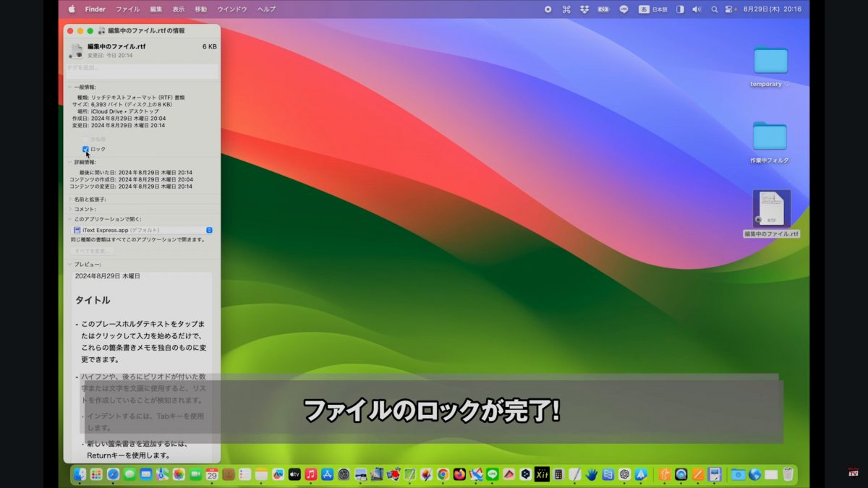Expand the コメント section
Viewport: 868px width, 488px height.
coord(69,209)
